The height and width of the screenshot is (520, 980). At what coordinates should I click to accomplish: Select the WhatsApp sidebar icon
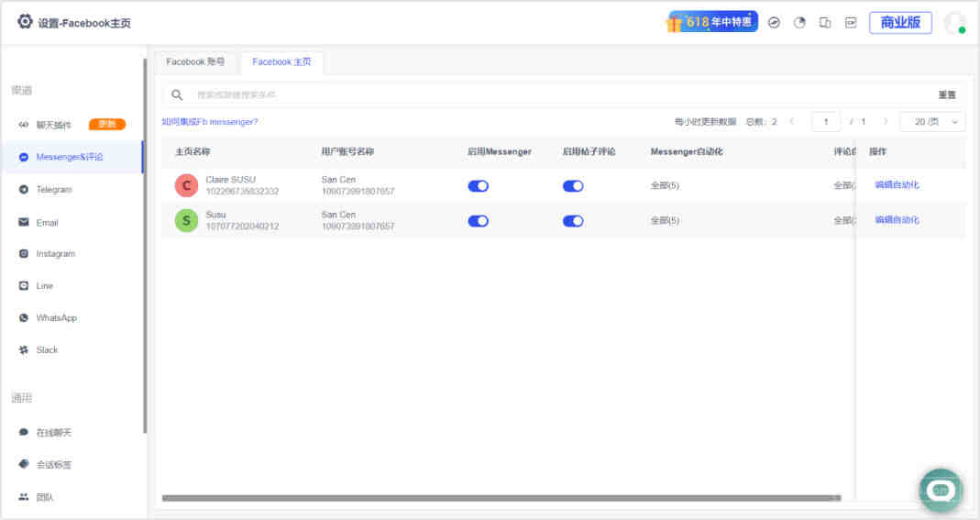pyautogui.click(x=24, y=317)
